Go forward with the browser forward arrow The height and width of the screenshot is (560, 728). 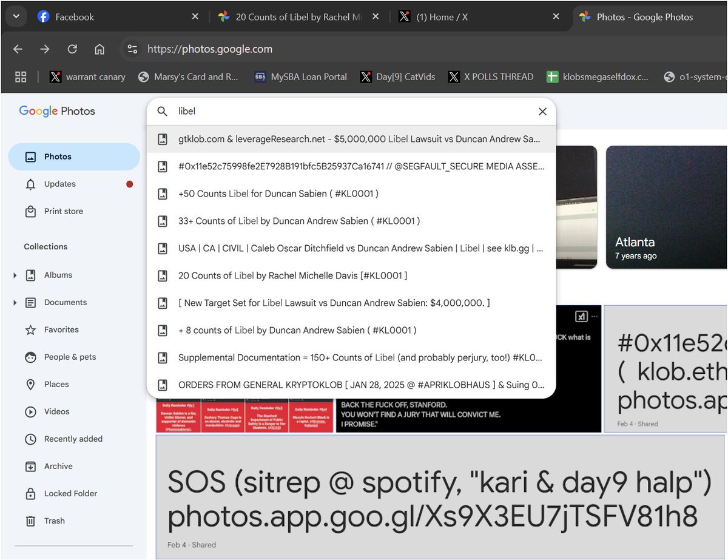[45, 49]
